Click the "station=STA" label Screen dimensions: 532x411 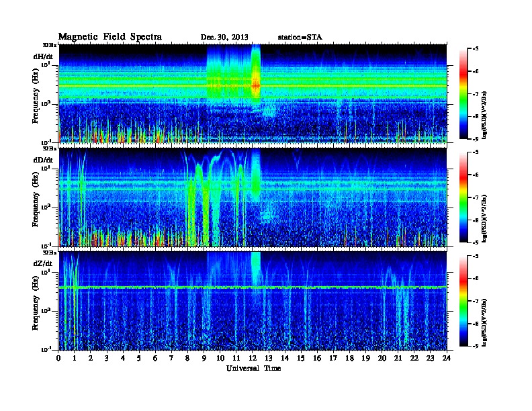(x=300, y=38)
